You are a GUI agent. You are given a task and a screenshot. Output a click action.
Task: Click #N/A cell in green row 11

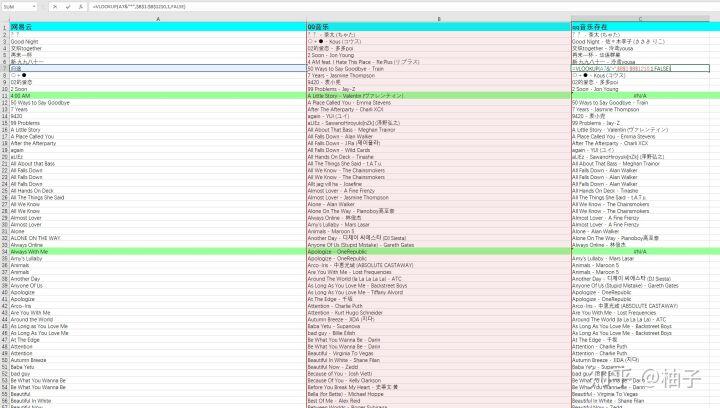click(x=640, y=96)
